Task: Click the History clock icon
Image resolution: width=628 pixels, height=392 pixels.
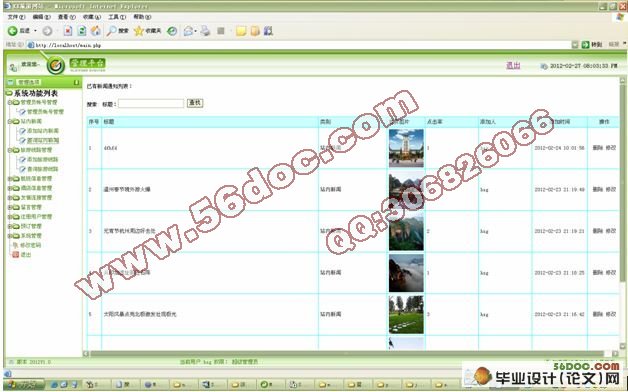Action: coord(172,31)
